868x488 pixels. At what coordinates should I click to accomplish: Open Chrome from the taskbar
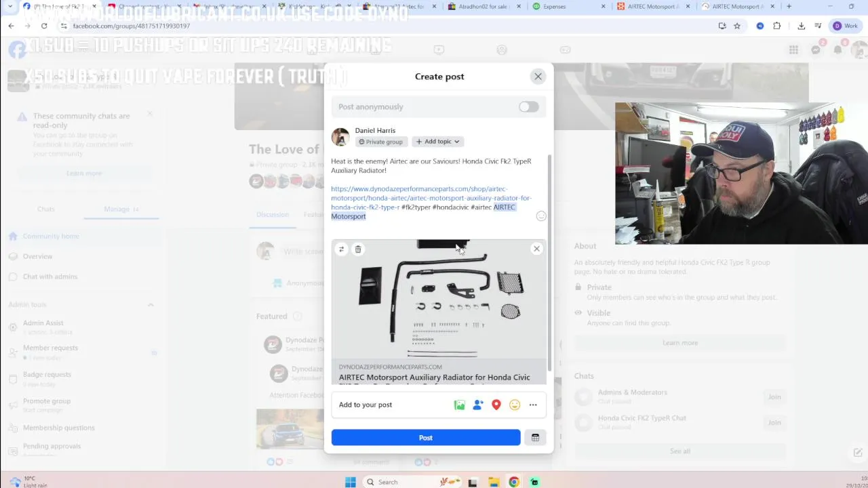point(514,482)
